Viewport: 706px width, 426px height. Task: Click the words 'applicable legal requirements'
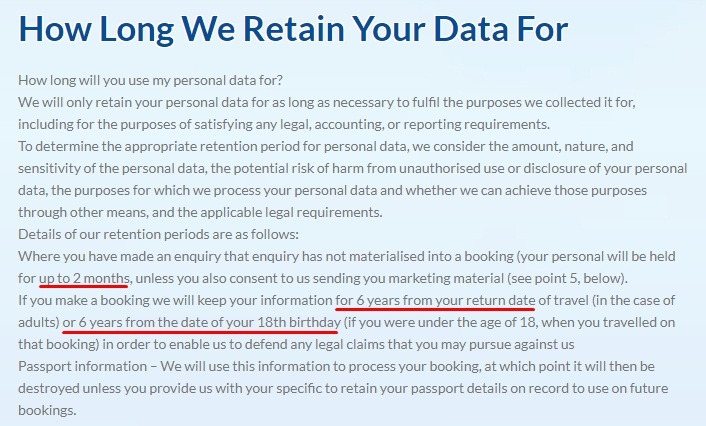point(291,212)
